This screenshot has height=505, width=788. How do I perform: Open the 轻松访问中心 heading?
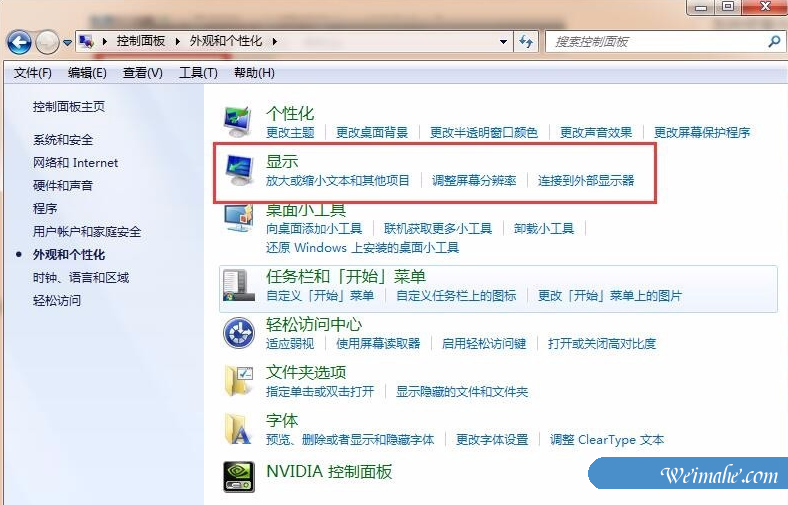314,325
